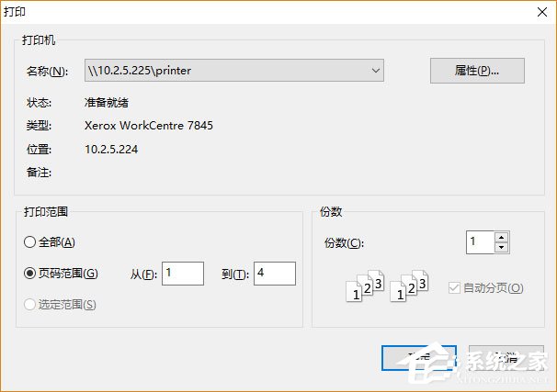Screen dimensions: 557x392
Task: Focus the 到(T) end page field
Action: coord(275,274)
